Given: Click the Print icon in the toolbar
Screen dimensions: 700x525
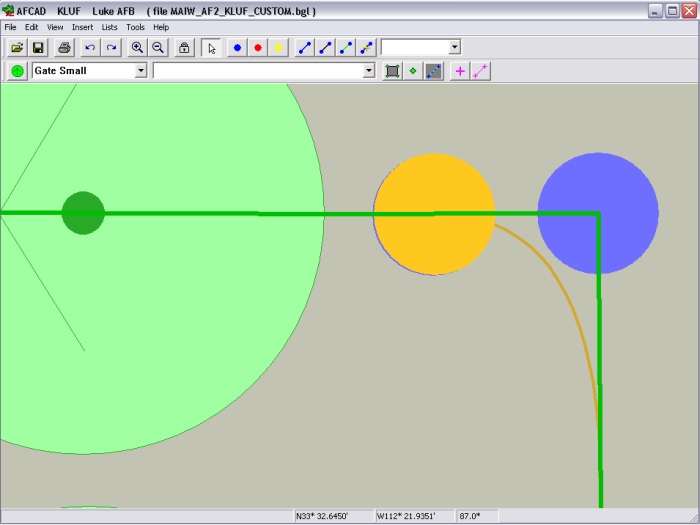Looking at the screenshot, I should 64,47.
